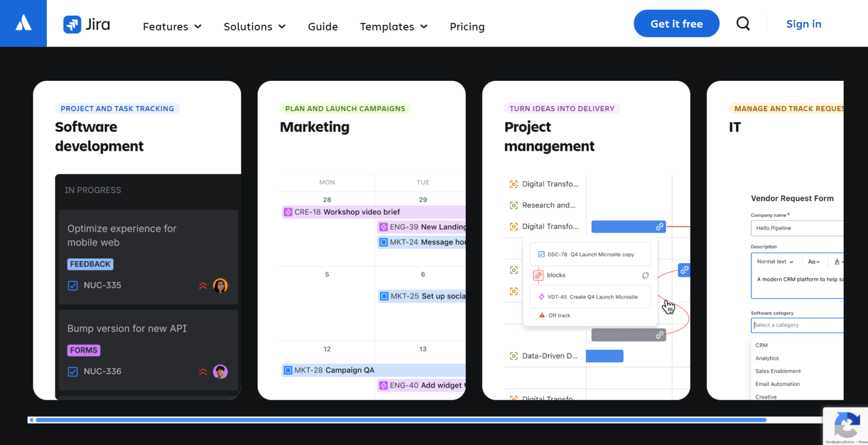
Task: Expand the Features menu
Action: (172, 27)
